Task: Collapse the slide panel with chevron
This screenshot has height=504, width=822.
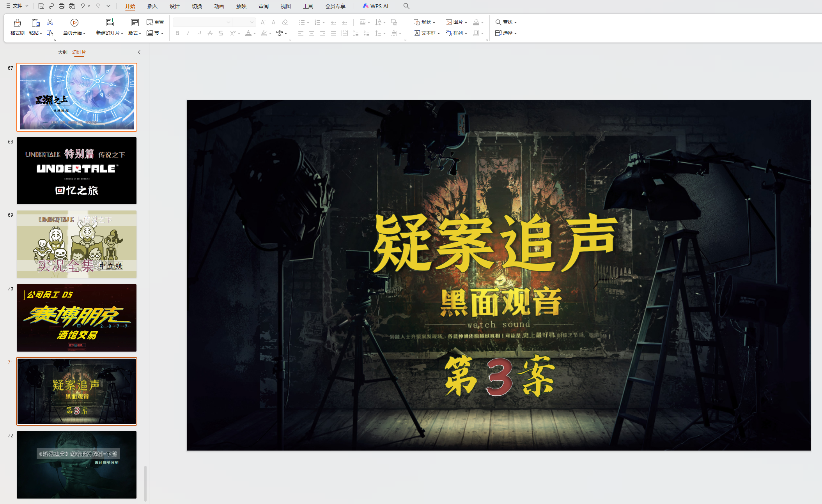Action: click(x=139, y=52)
